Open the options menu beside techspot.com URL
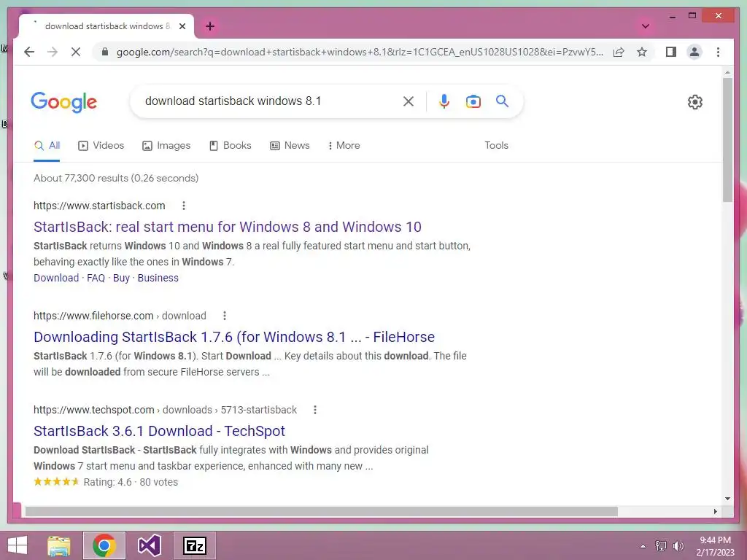The image size is (747, 560). coord(315,410)
